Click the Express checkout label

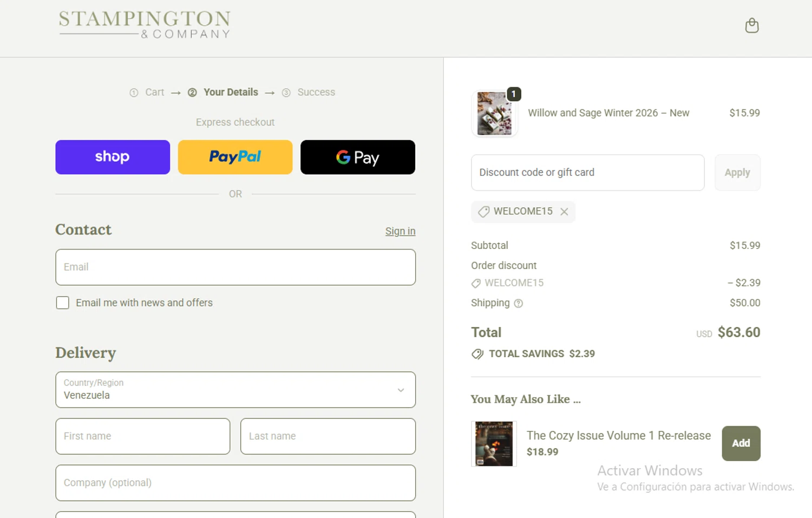pos(235,122)
